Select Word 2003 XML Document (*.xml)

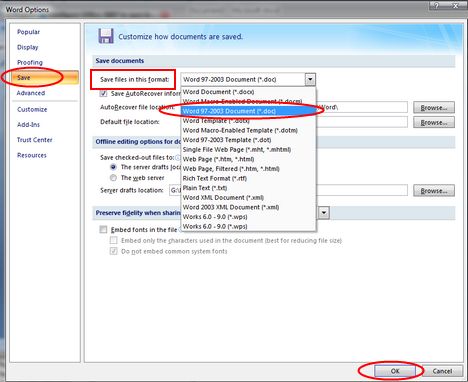pyautogui.click(x=248, y=207)
